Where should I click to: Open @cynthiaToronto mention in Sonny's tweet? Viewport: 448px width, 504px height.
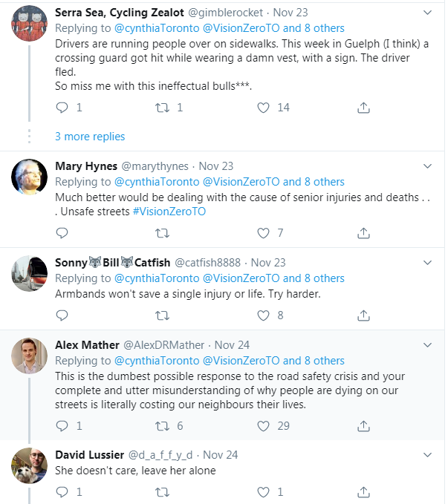(x=156, y=278)
